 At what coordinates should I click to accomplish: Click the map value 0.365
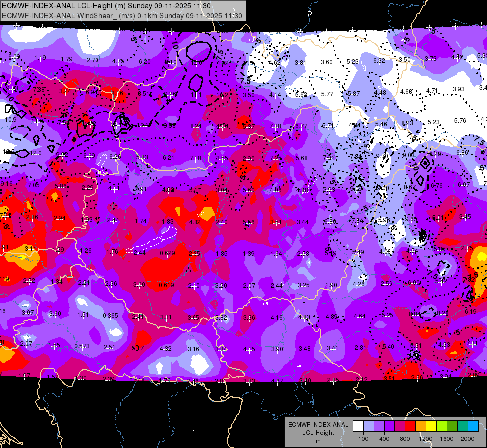(x=110, y=316)
